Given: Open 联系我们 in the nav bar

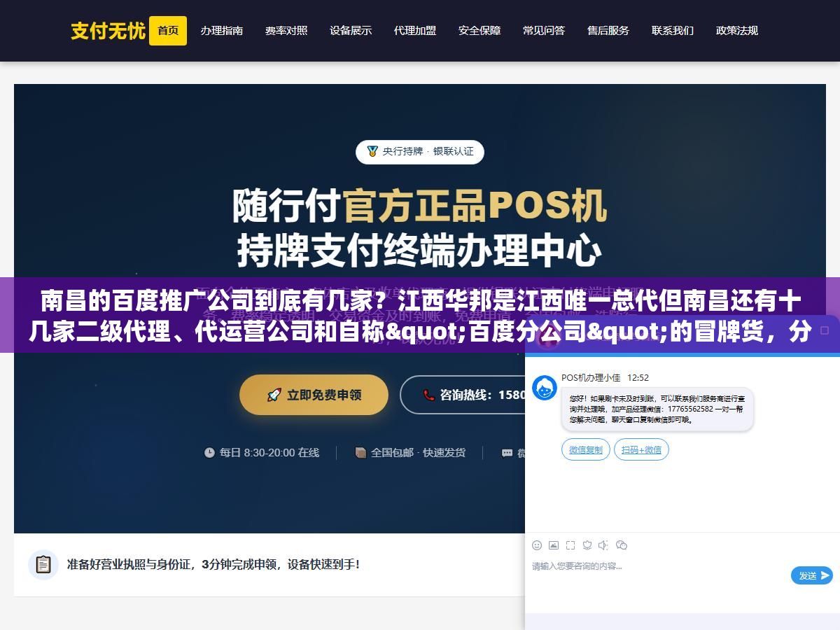Looking at the screenshot, I should click(673, 31).
